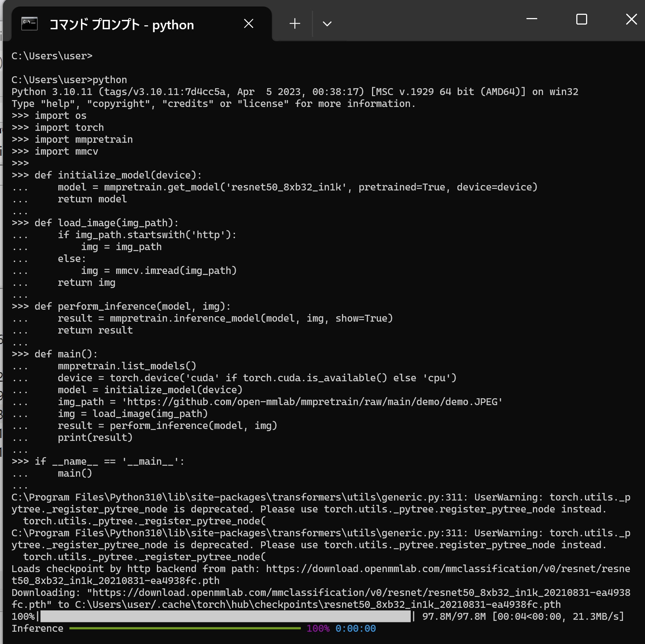Click the 'return img' line

pos(86,283)
